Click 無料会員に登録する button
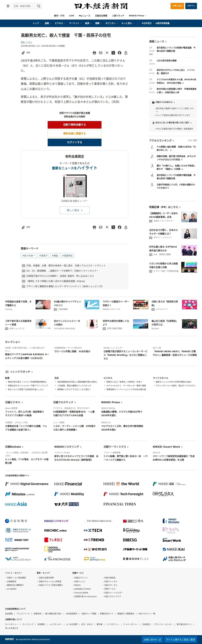Image resolution: width=202 pixels, height=644 pixels. [x=74, y=133]
